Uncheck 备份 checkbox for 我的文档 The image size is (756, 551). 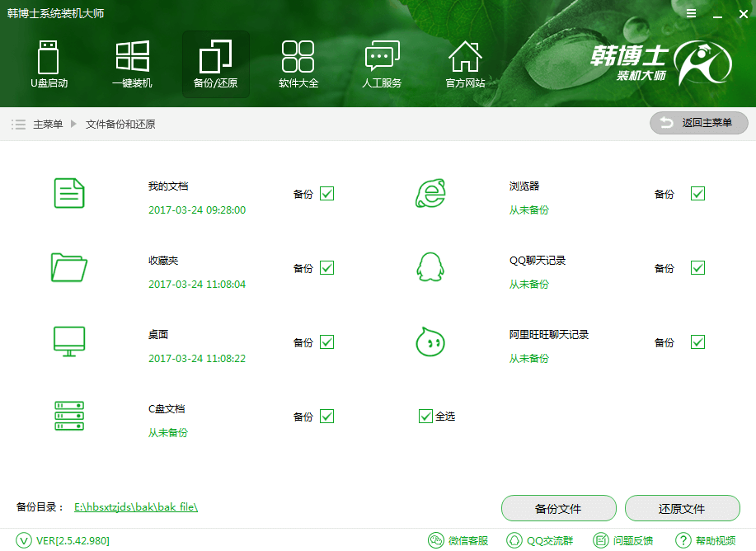[x=326, y=194]
